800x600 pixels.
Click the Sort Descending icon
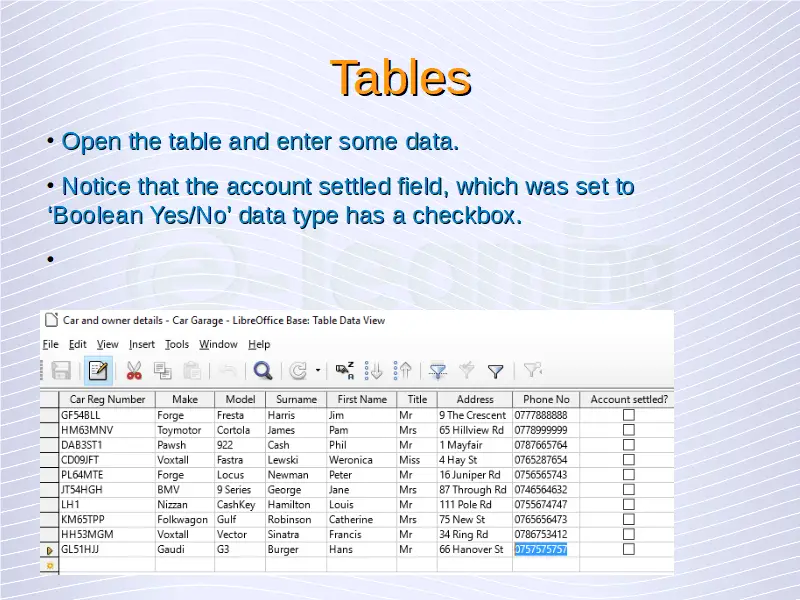click(x=403, y=370)
